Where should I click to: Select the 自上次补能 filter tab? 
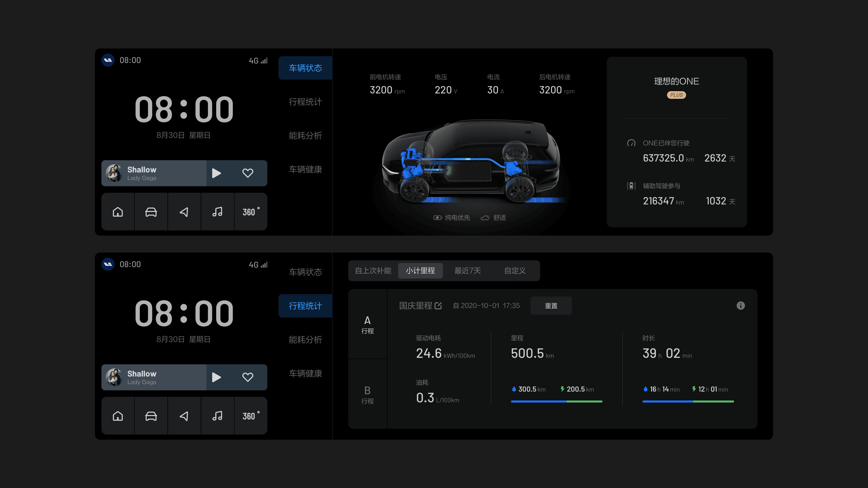(373, 271)
